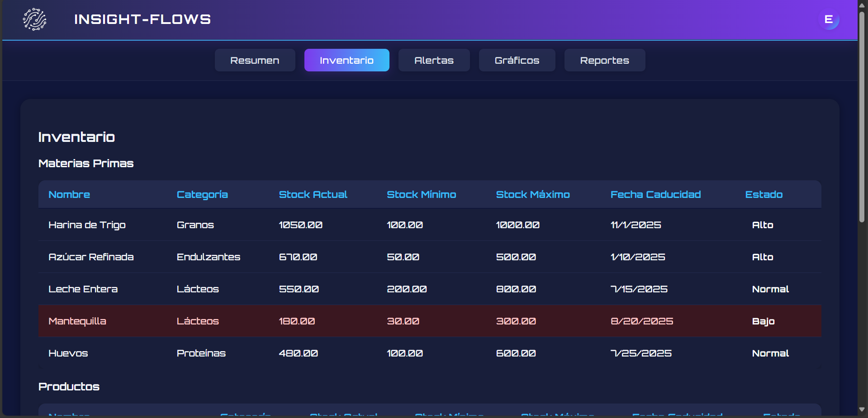Click the Bajo status of Mantequilla
868x418 pixels.
pyautogui.click(x=763, y=321)
